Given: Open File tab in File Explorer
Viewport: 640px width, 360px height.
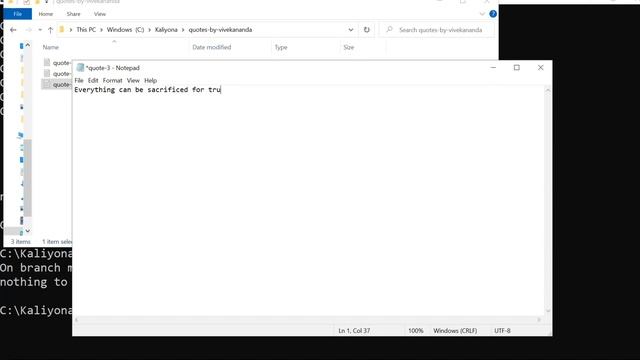Looking at the screenshot, I should (x=18, y=14).
